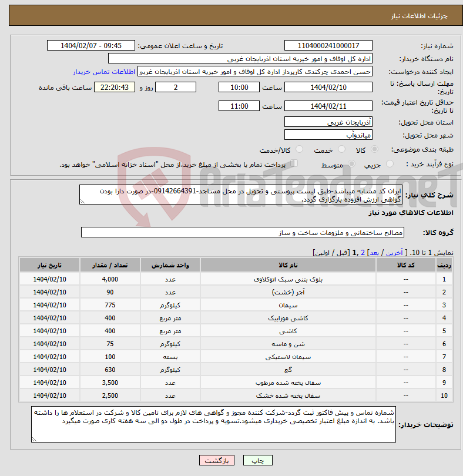Choose متوسط purchase process radio
The height and width of the screenshot is (476, 463).
coord(351,164)
